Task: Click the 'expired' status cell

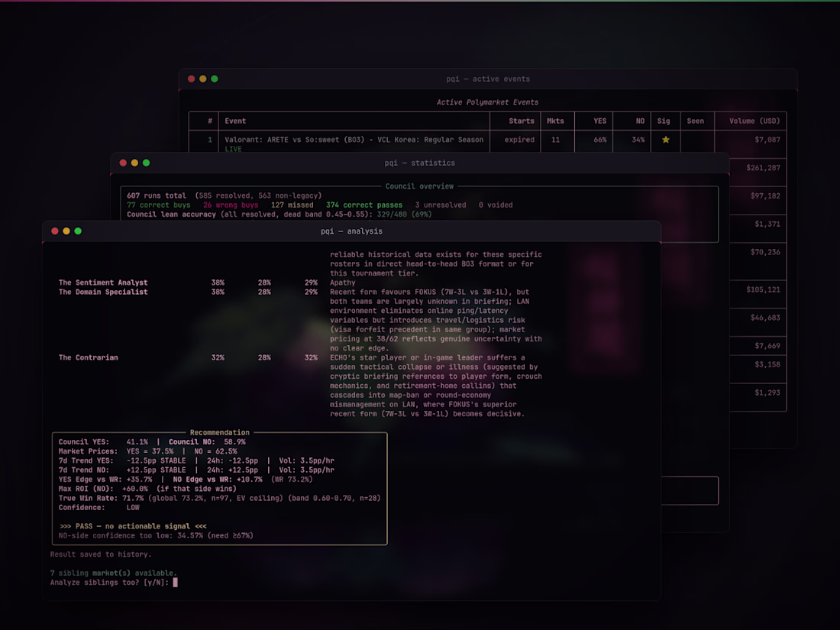Action: (x=519, y=140)
